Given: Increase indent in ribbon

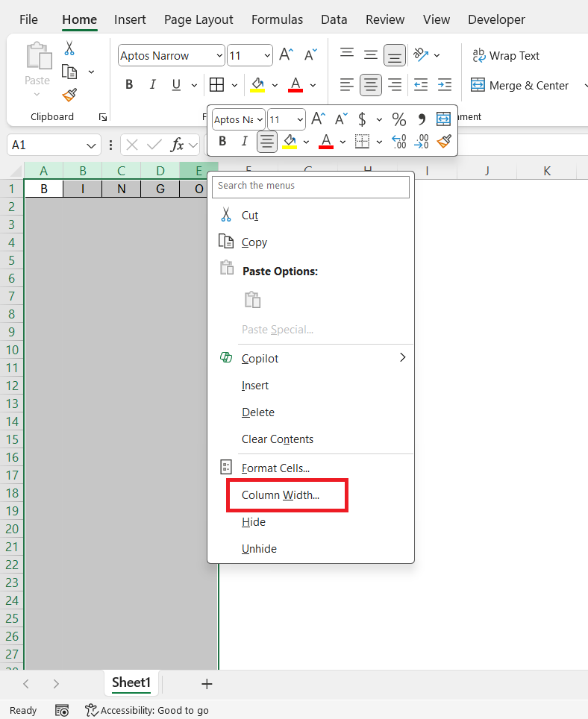Looking at the screenshot, I should [x=445, y=85].
